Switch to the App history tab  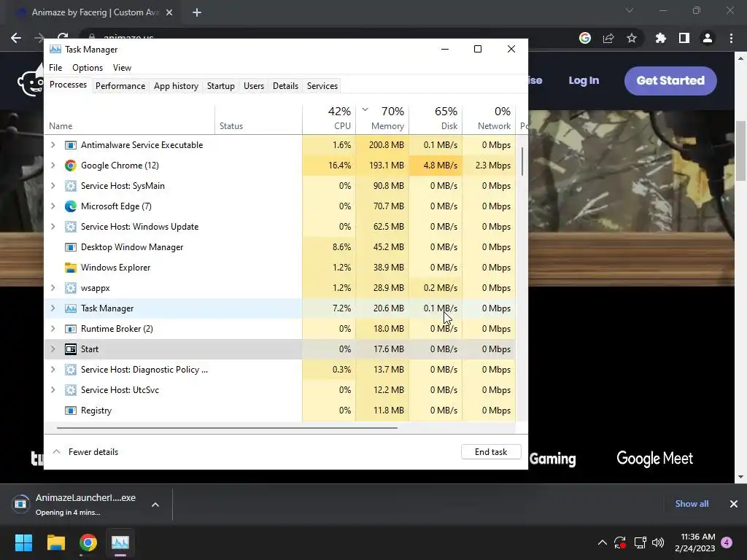(x=176, y=86)
